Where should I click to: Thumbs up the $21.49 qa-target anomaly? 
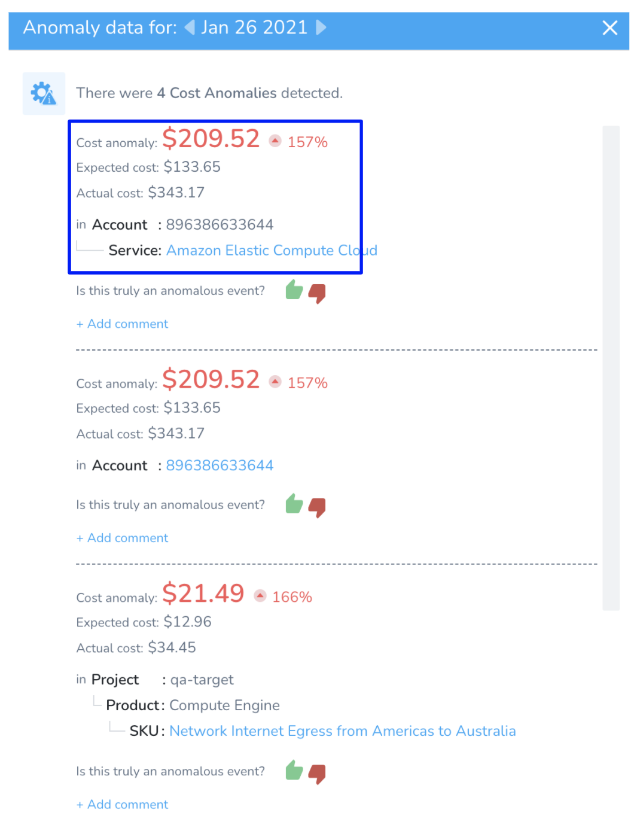[294, 771]
